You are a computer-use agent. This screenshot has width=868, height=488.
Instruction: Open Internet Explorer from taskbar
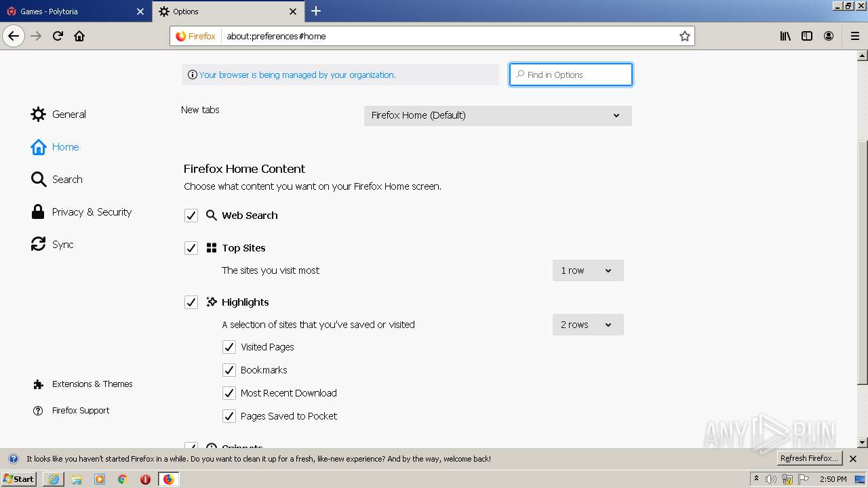pyautogui.click(x=54, y=479)
